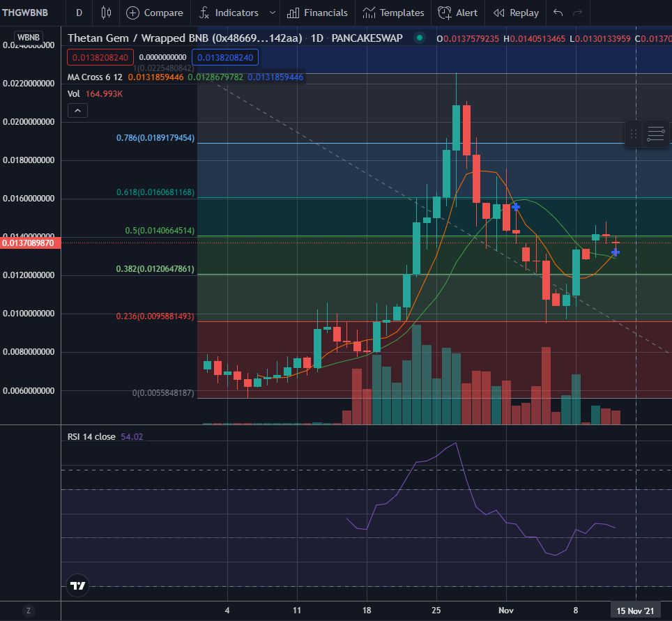Select the 0.5 Fibonacci level label

point(160,231)
